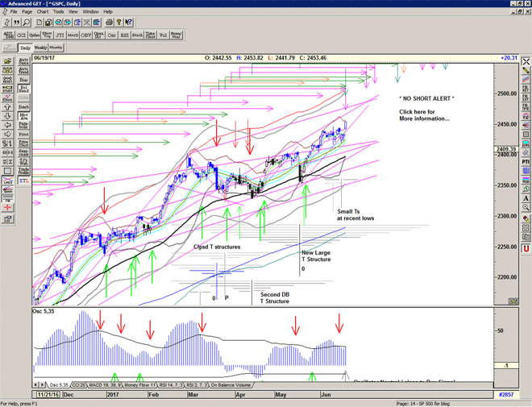Screen dimensions: 532x407
Task: Click the Bol Band study button
Action: click(x=24, y=88)
